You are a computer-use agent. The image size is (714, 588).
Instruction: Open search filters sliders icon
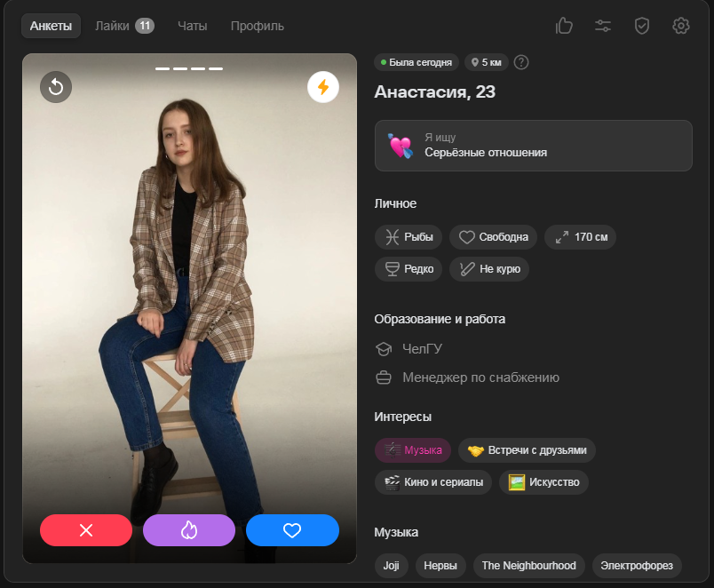point(603,26)
